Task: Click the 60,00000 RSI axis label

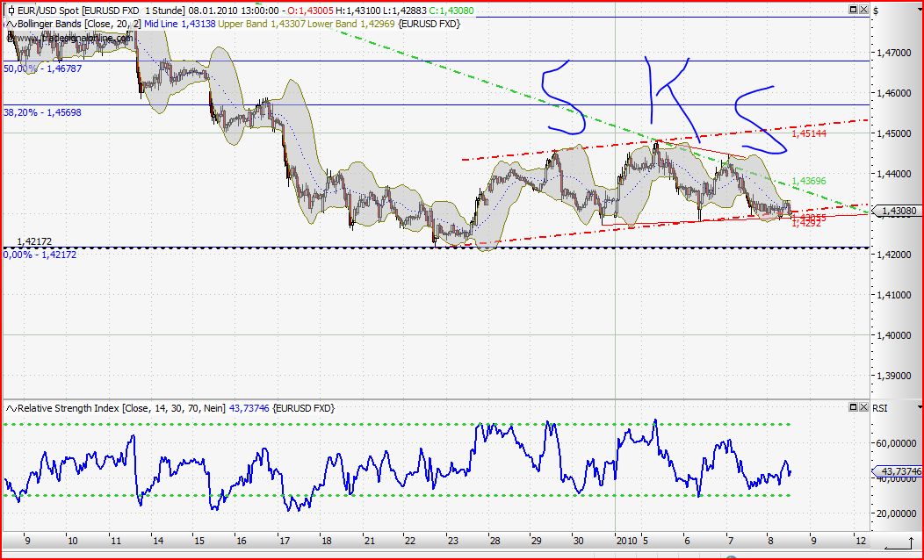Action: pyautogui.click(x=897, y=443)
